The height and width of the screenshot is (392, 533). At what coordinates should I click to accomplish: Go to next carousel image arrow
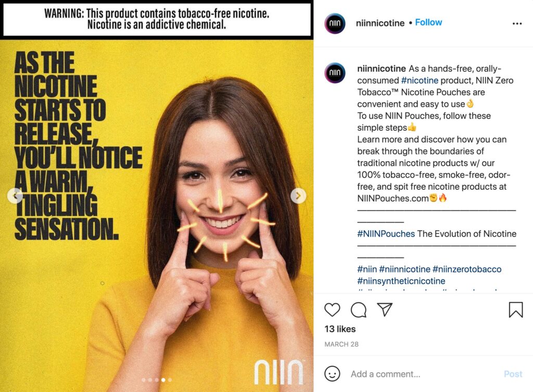coord(298,196)
